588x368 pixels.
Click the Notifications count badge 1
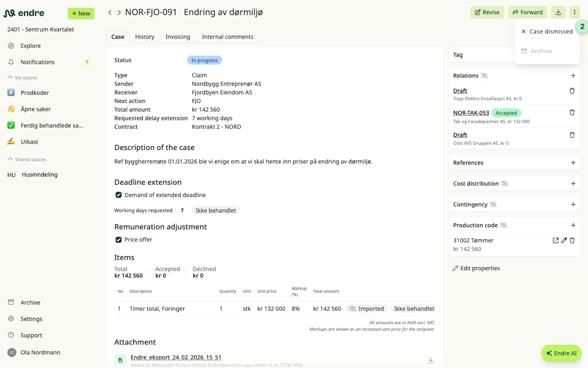point(87,62)
